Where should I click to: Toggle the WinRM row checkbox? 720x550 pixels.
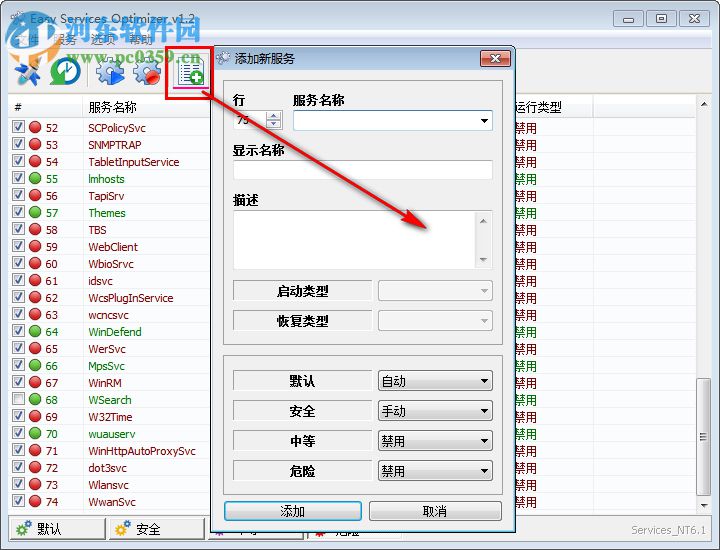[18, 382]
